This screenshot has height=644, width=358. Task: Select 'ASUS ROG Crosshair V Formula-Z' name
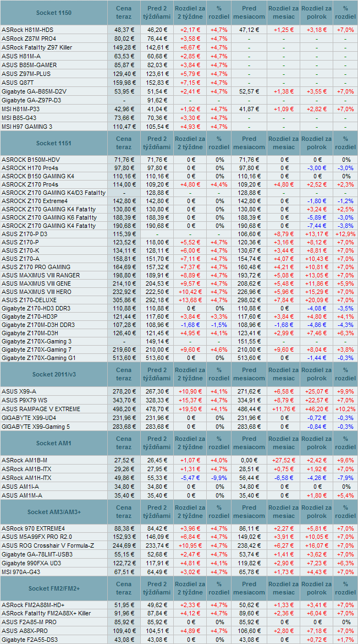48,545
